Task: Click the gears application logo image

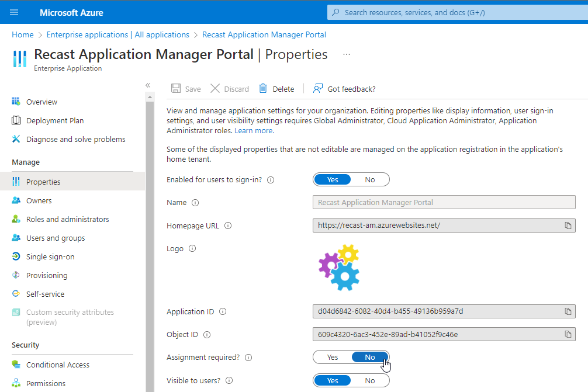Action: [339, 268]
